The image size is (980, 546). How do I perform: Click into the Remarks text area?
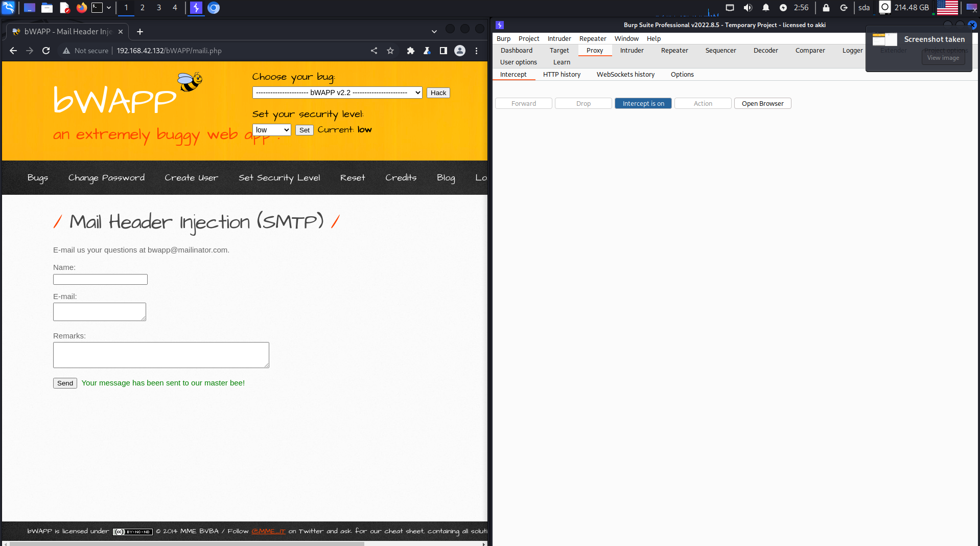(x=161, y=355)
